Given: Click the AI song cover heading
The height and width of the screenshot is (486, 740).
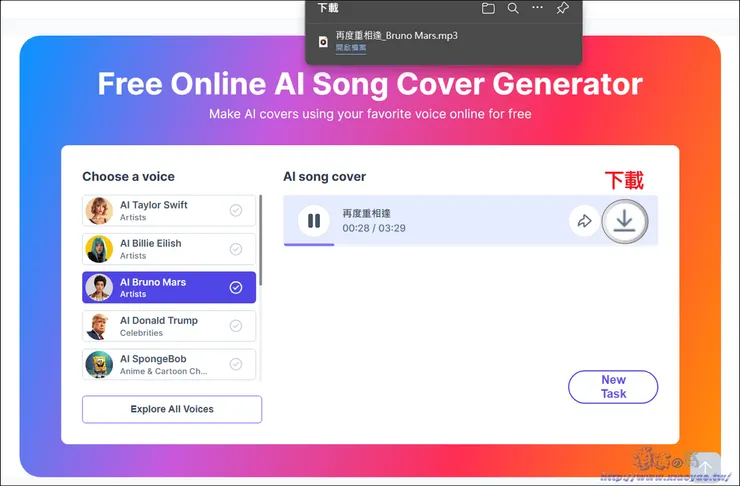Looking at the screenshot, I should tap(325, 176).
